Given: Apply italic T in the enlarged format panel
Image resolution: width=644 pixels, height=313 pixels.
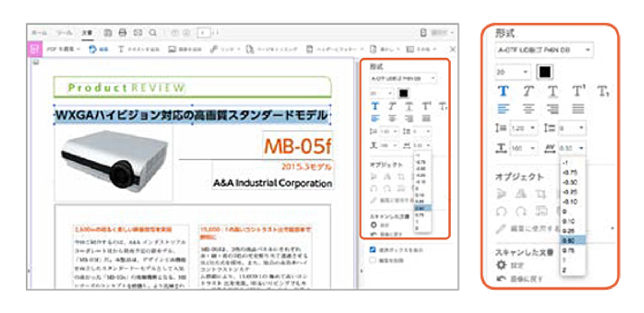Looking at the screenshot, I should [x=528, y=91].
